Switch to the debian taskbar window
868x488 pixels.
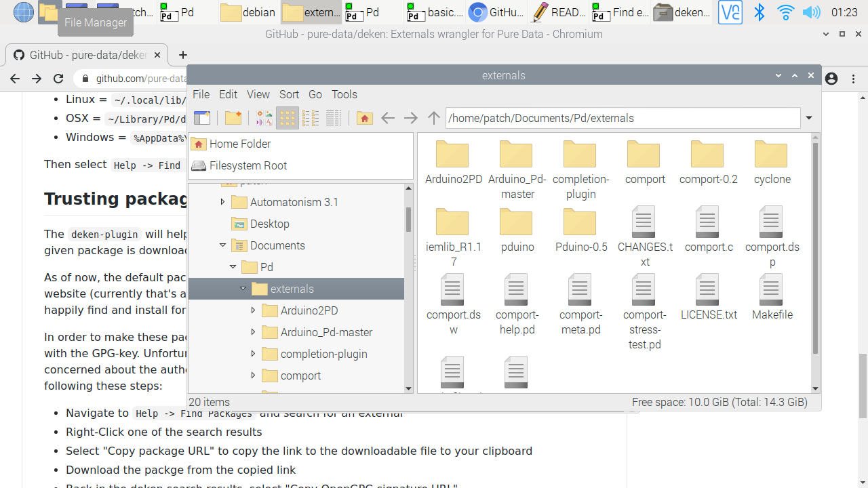[248, 12]
